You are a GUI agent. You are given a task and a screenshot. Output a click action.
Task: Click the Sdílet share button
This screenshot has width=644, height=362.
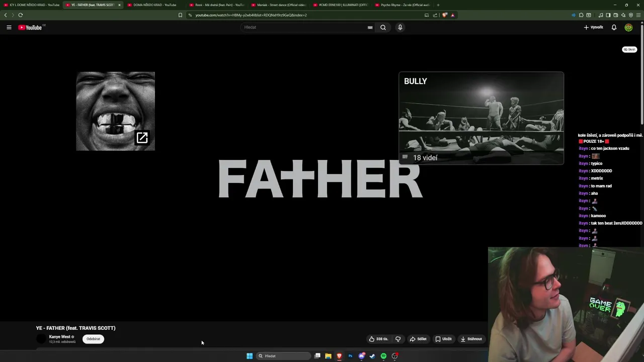coord(418,339)
